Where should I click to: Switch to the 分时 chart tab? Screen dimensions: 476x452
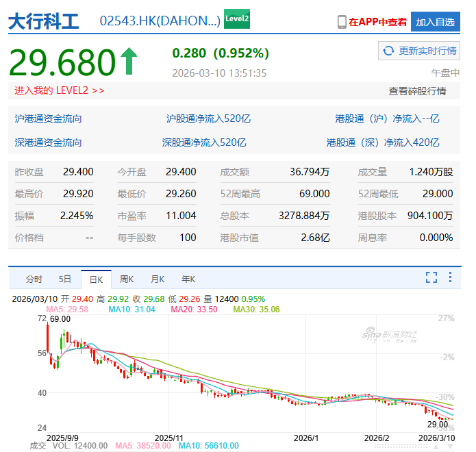coord(34,279)
